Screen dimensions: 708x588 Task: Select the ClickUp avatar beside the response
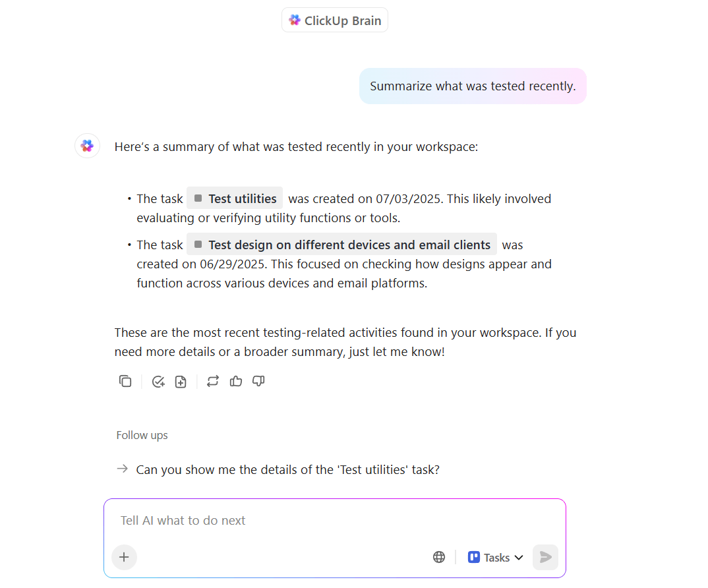point(87,146)
